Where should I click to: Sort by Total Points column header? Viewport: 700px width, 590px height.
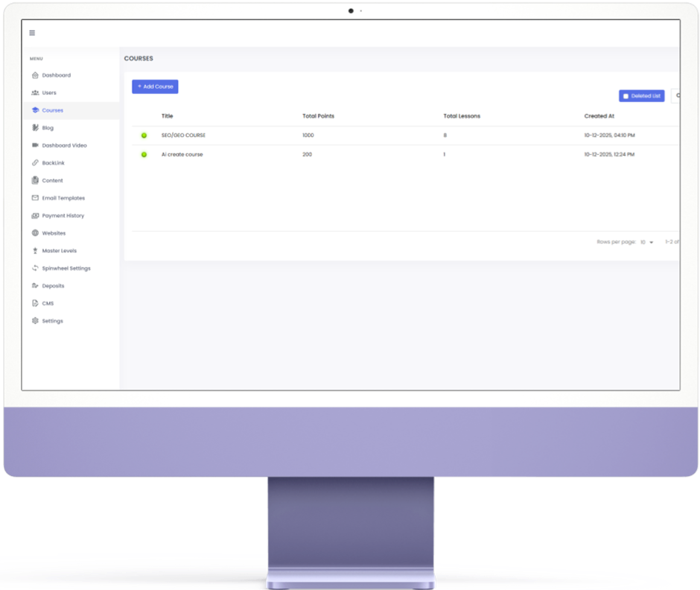pos(318,116)
